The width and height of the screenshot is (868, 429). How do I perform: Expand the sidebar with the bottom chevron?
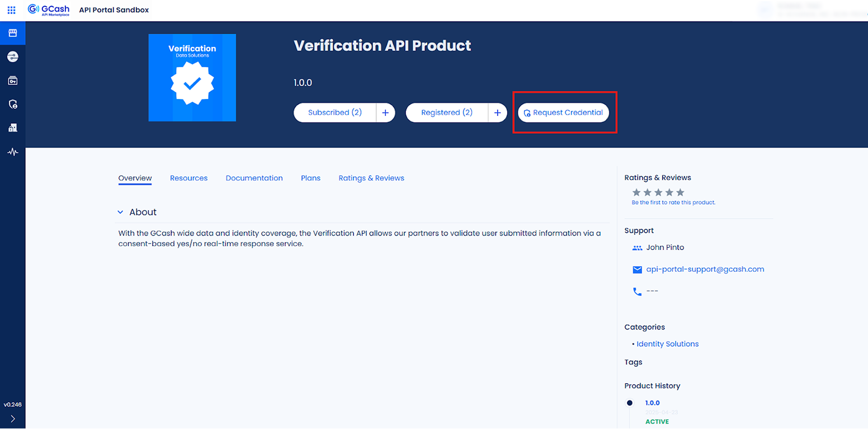13,418
